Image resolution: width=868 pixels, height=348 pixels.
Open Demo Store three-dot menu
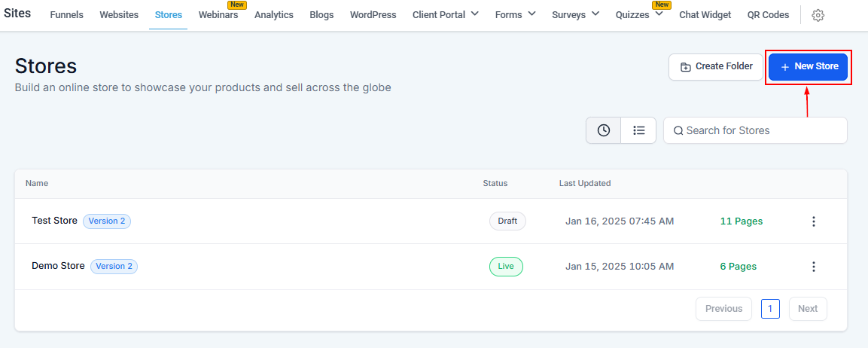[x=813, y=267]
